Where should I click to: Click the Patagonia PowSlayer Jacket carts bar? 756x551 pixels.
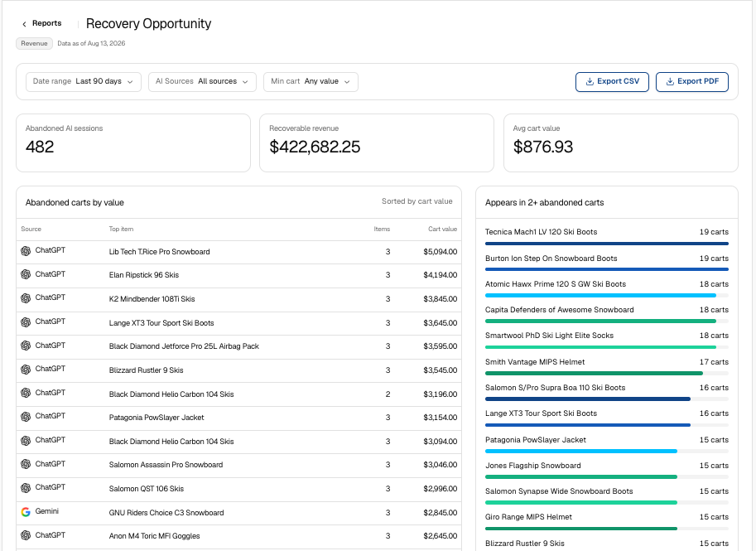pyautogui.click(x=606, y=451)
